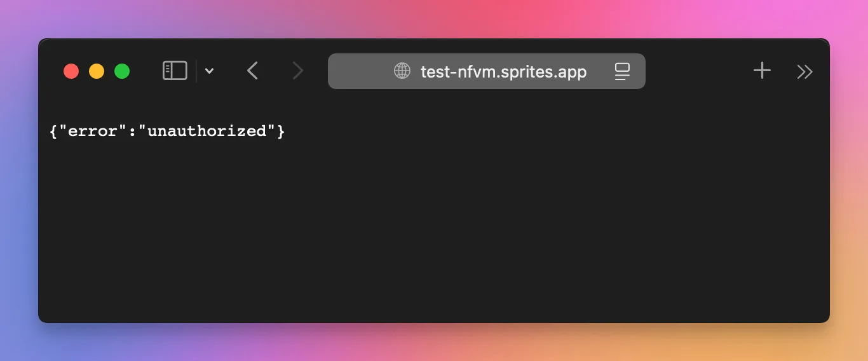Click the closing curly brace of the JSON
The height and width of the screenshot is (361, 868).
[x=281, y=131]
